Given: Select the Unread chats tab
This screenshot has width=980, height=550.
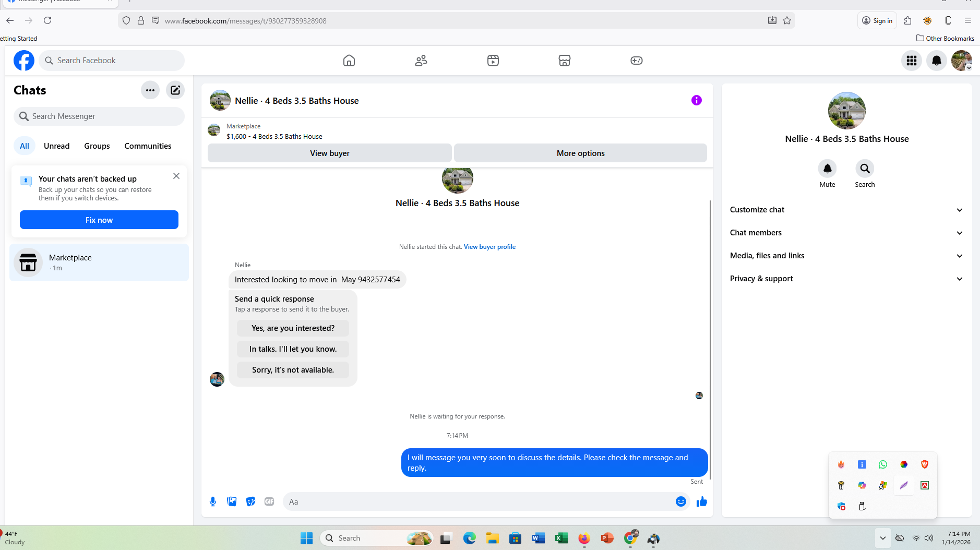Looking at the screenshot, I should click(x=57, y=146).
